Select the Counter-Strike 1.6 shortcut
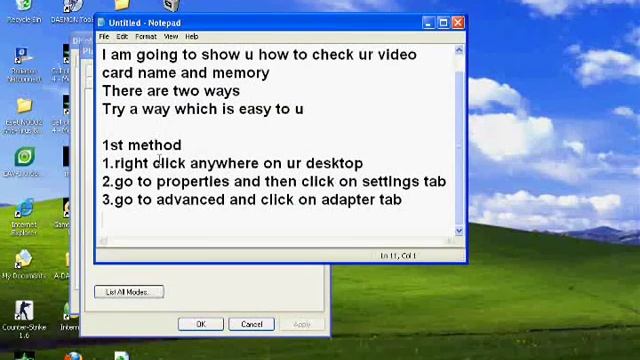 tap(24, 320)
